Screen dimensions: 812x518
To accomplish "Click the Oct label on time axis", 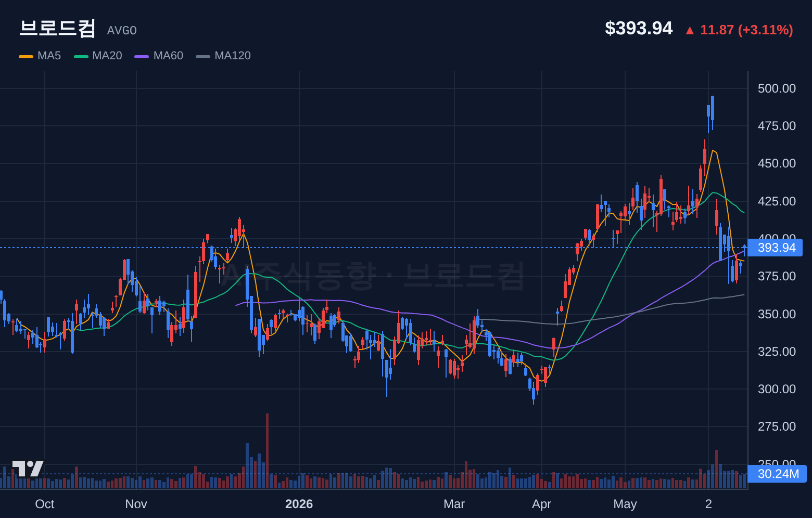I will pyautogui.click(x=45, y=504).
